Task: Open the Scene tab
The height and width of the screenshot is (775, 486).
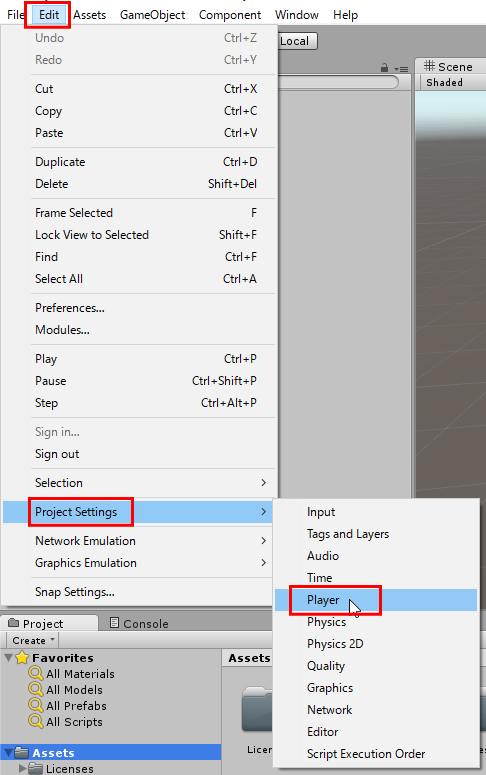Action: pos(448,67)
